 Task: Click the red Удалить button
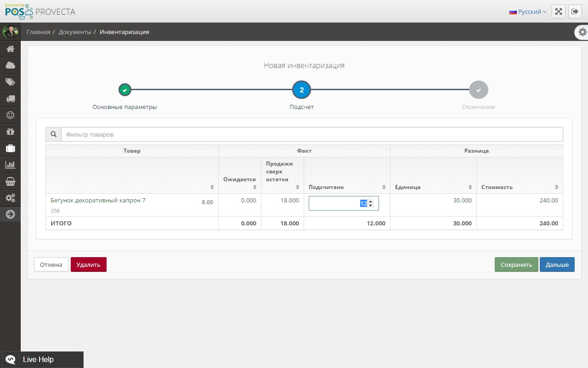pos(88,264)
